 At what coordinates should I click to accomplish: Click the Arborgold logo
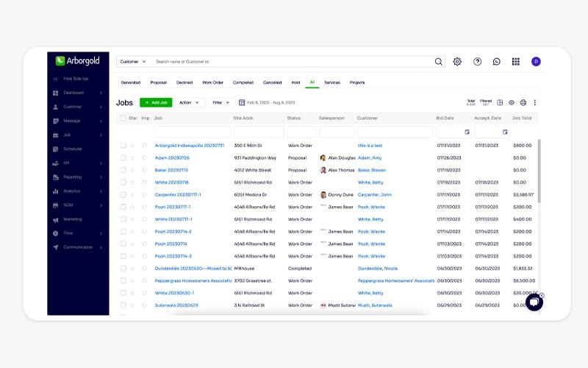(x=78, y=61)
